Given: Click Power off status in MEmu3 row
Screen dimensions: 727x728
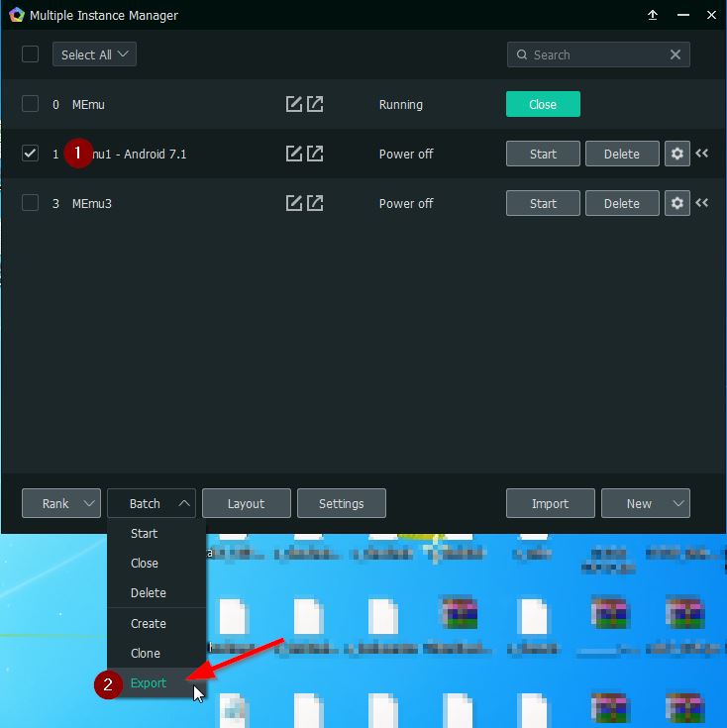Looking at the screenshot, I should point(406,203).
